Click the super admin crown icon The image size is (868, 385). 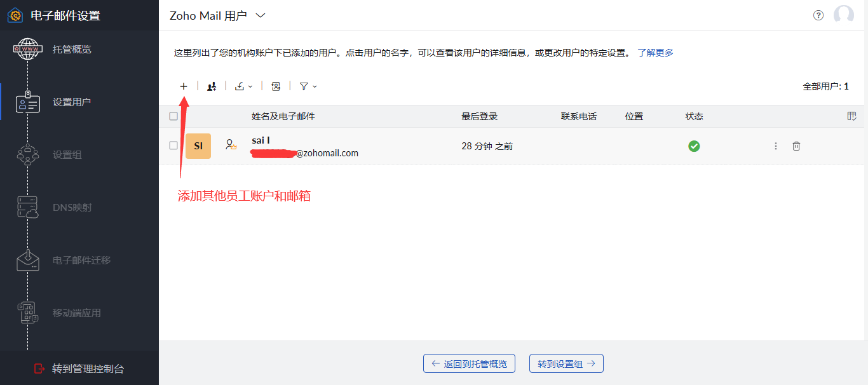231,145
